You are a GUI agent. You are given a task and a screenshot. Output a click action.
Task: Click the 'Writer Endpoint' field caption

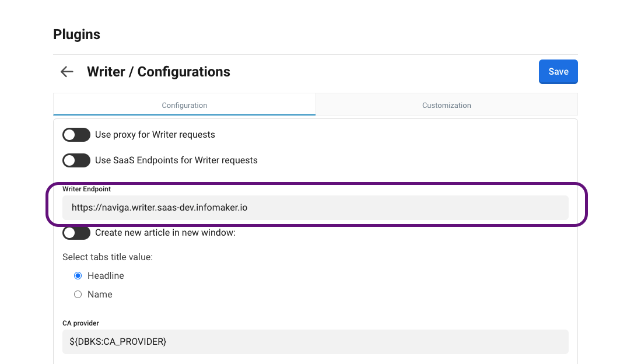pos(86,189)
